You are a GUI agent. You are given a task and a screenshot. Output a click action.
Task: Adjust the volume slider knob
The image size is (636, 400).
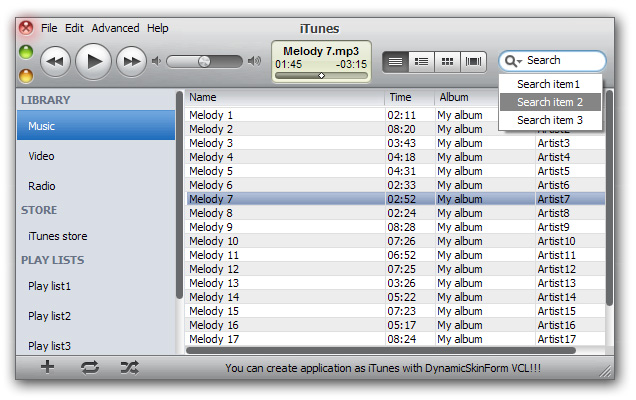(204, 62)
